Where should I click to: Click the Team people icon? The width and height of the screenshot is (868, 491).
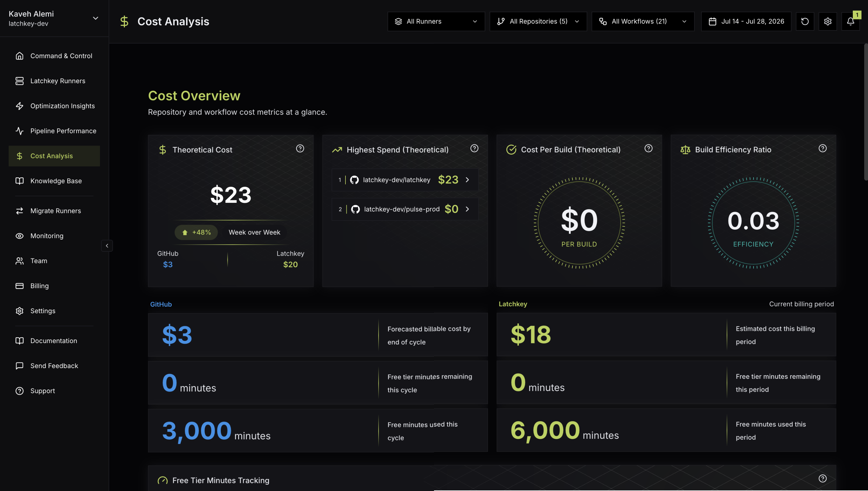(20, 261)
